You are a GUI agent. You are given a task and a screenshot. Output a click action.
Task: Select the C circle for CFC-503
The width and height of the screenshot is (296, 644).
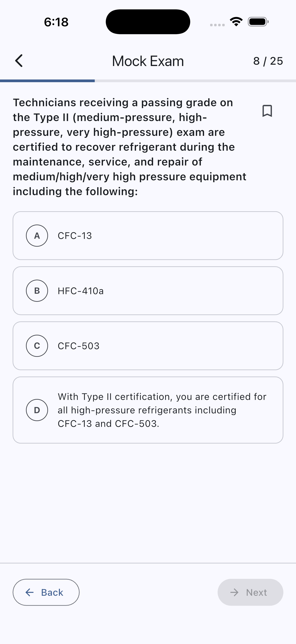pyautogui.click(x=37, y=346)
